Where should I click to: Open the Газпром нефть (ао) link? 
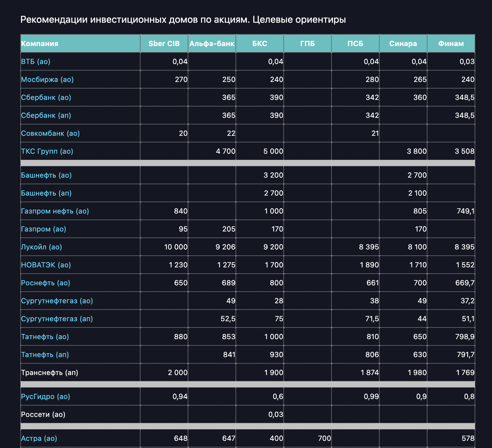click(x=55, y=211)
